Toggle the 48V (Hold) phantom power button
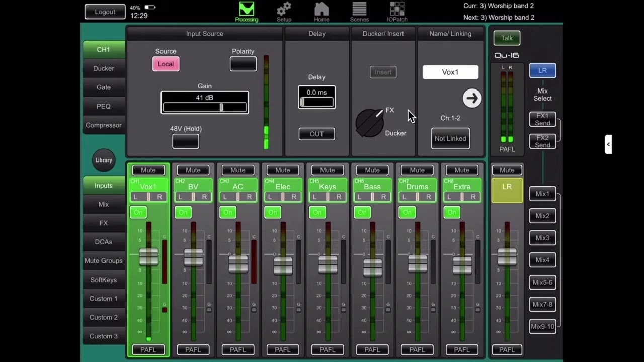The height and width of the screenshot is (362, 644). tap(186, 141)
